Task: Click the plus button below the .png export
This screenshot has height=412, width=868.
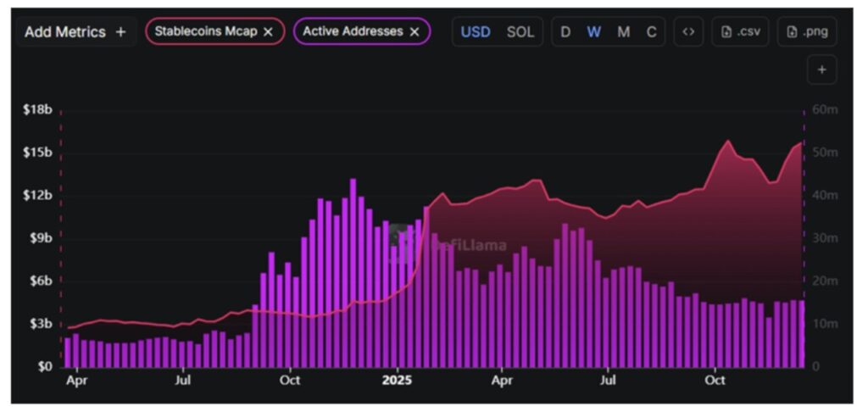Action: click(821, 70)
